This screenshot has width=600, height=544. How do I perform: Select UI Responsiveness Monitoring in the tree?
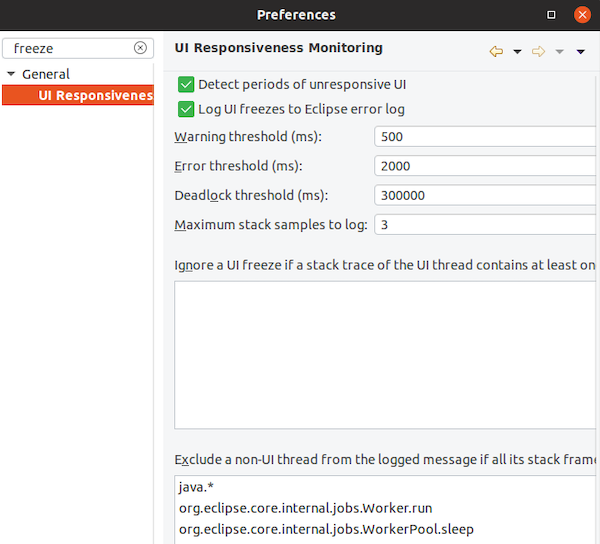pos(95,96)
